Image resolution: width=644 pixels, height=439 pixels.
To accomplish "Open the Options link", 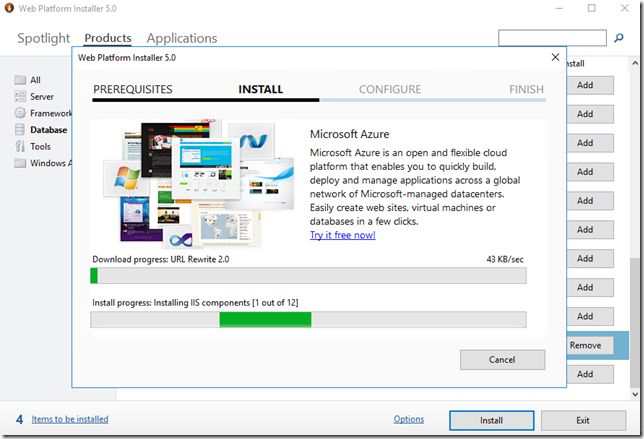I will [409, 419].
